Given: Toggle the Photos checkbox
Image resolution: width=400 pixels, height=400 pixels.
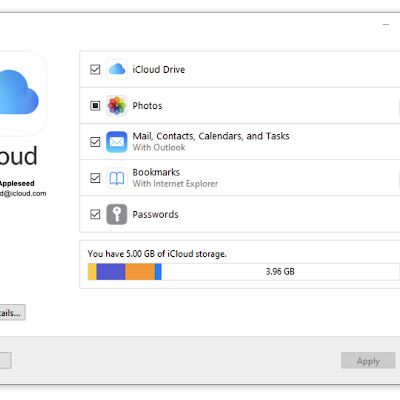Looking at the screenshot, I should [95, 106].
